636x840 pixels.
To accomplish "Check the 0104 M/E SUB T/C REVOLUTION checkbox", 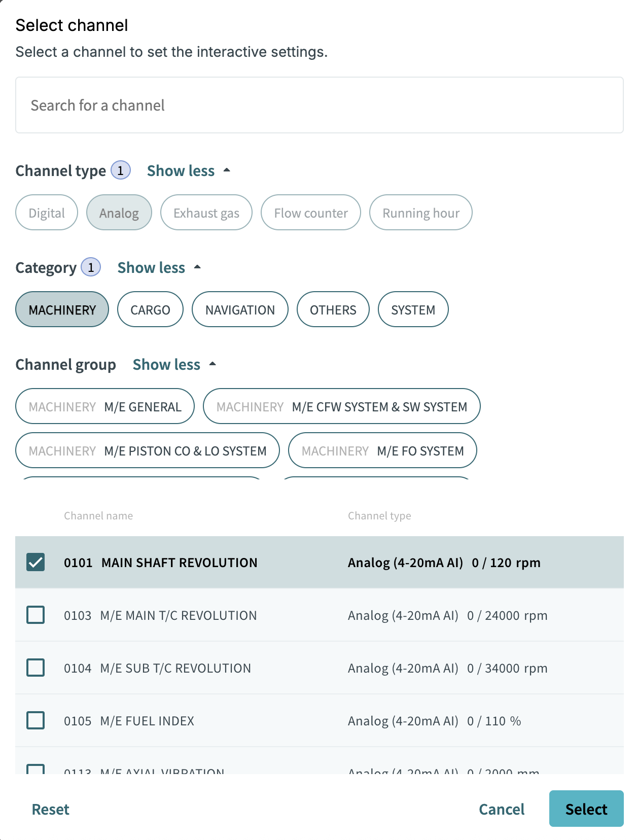I will pos(36,668).
